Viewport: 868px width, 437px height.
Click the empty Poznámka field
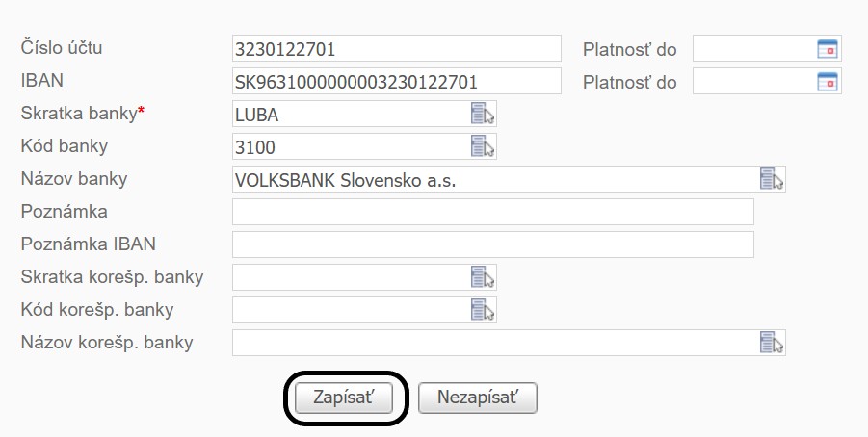coord(492,212)
